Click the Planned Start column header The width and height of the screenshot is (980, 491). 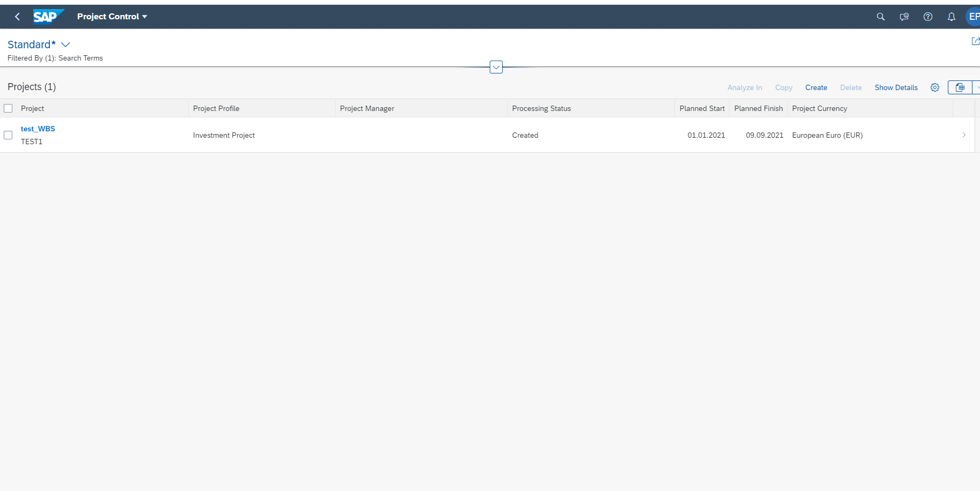pos(702,108)
